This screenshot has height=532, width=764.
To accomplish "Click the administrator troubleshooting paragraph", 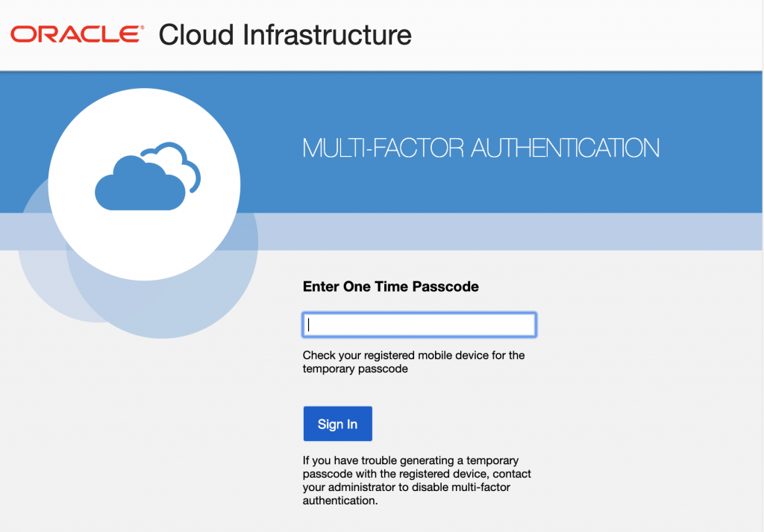I will [416, 481].
